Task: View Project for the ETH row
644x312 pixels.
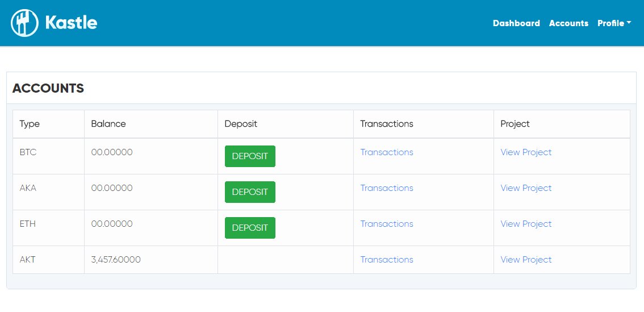Action: [x=526, y=223]
